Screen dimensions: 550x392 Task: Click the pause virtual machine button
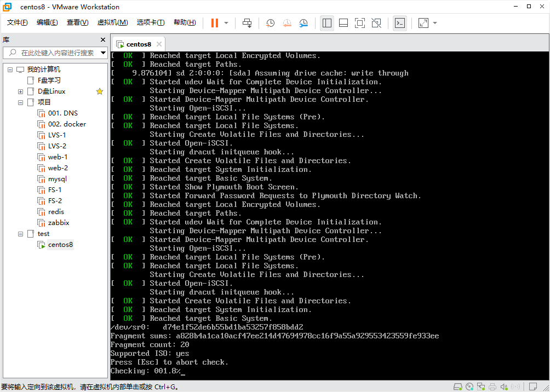pyautogui.click(x=215, y=23)
